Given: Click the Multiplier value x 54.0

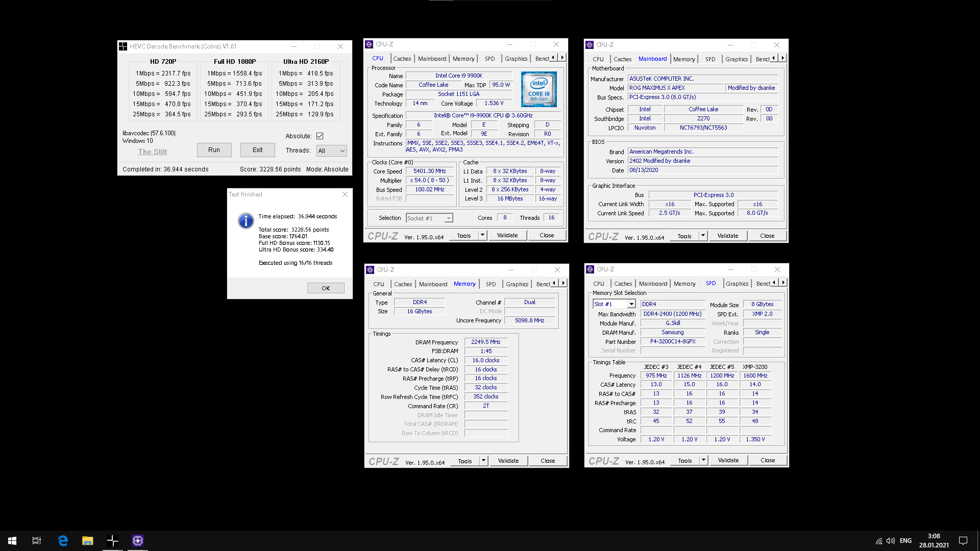Looking at the screenshot, I should pyautogui.click(x=430, y=181).
